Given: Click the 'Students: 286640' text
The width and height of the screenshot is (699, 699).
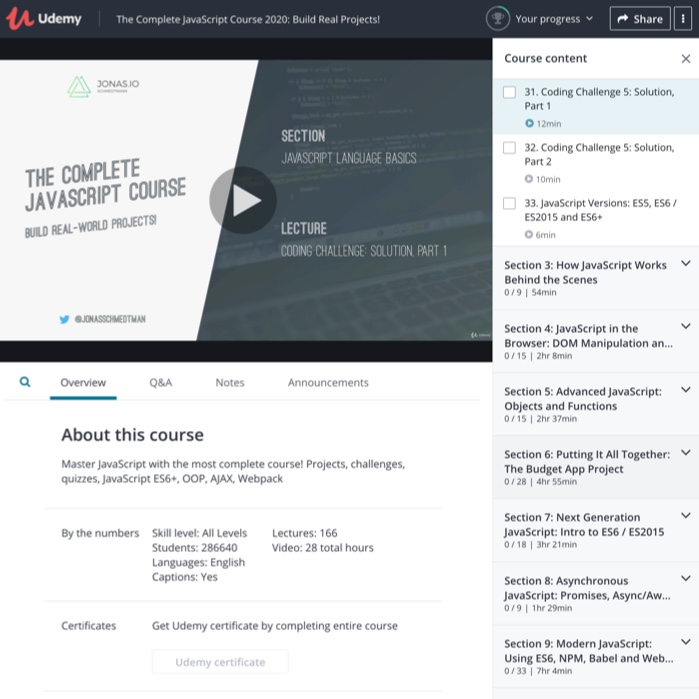Looking at the screenshot, I should click(x=194, y=547).
